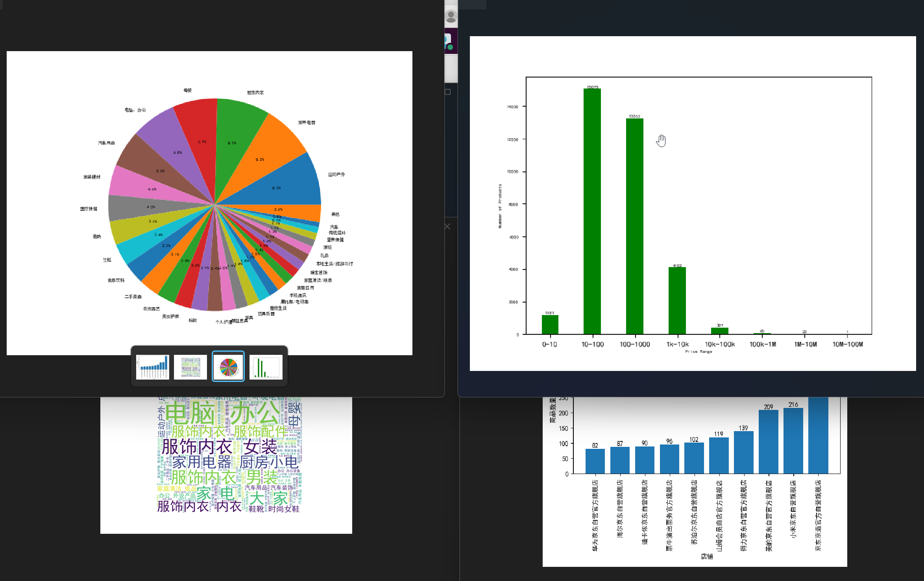Click the 100k-1M axis label
Viewport: 924px width, 581px height.
click(x=763, y=345)
